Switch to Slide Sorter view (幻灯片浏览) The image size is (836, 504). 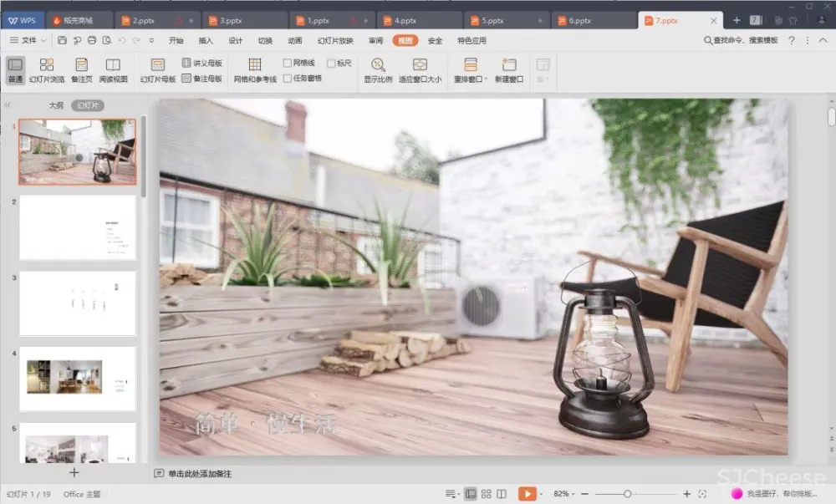tap(46, 70)
